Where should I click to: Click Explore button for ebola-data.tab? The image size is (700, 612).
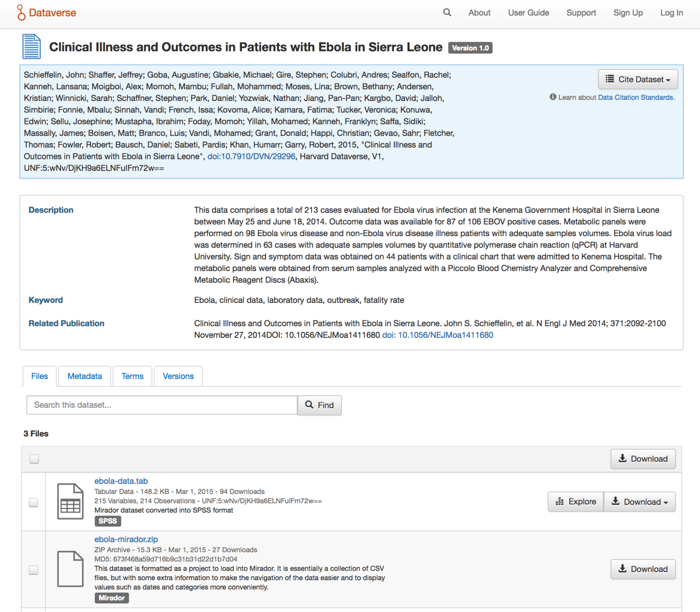576,502
